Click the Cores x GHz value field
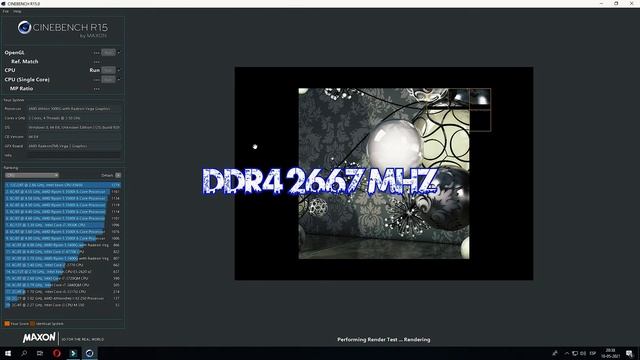Screen dimensions: 640x360 pyautogui.click(x=74, y=118)
